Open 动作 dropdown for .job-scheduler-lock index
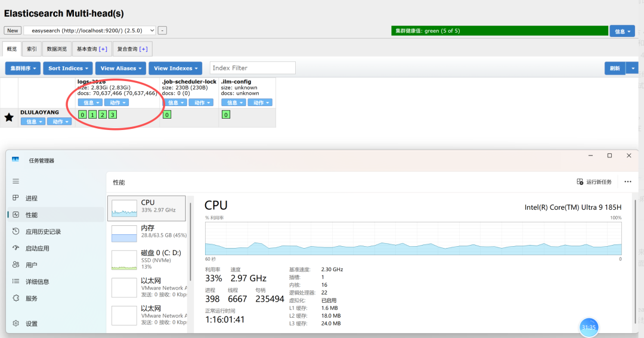 (201, 103)
